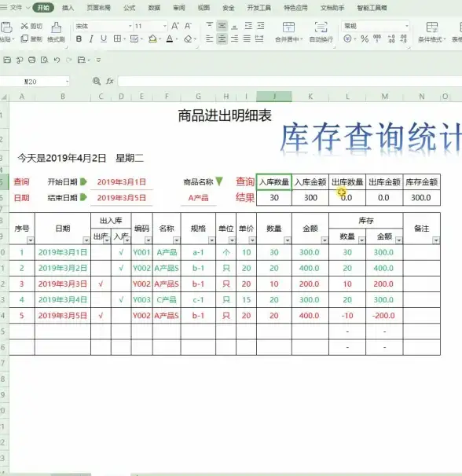Screen dimensions: 462x476
Task: Open the font size 11 dropdown
Action: coord(165,26)
